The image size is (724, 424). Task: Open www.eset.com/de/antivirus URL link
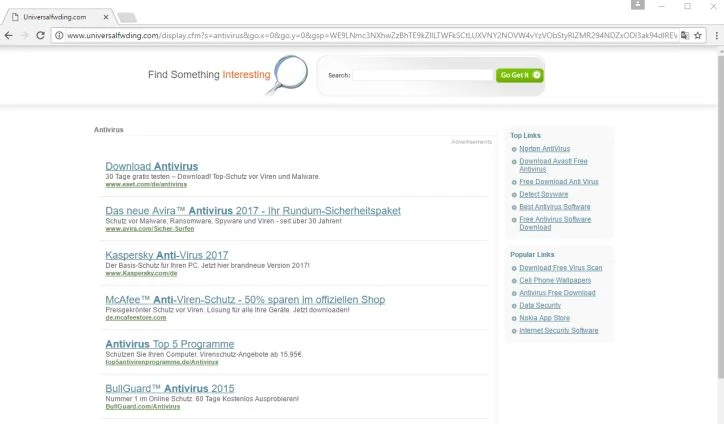[x=146, y=184]
